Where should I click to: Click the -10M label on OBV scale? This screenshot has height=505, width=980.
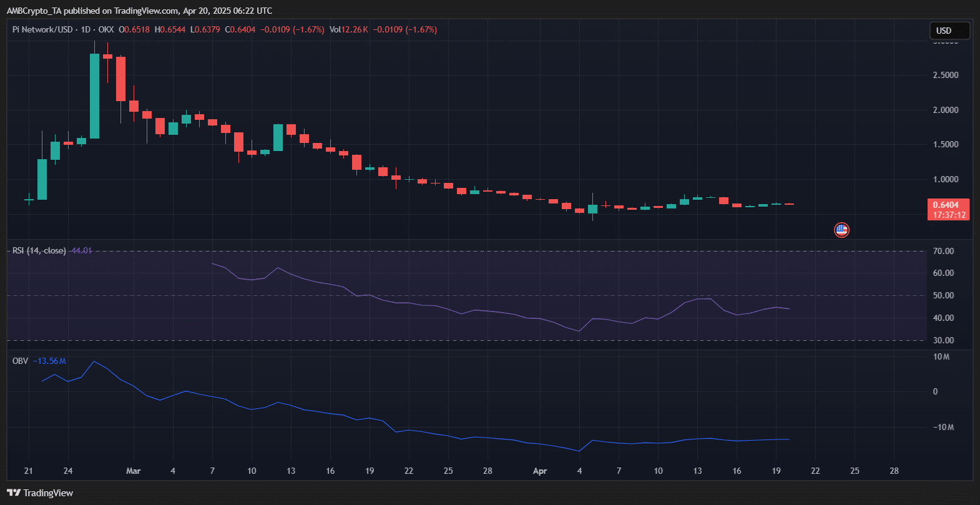[943, 427]
